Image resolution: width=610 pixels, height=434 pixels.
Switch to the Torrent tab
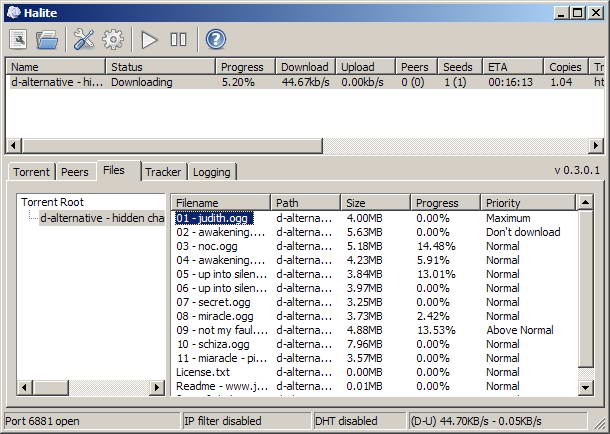(x=31, y=172)
